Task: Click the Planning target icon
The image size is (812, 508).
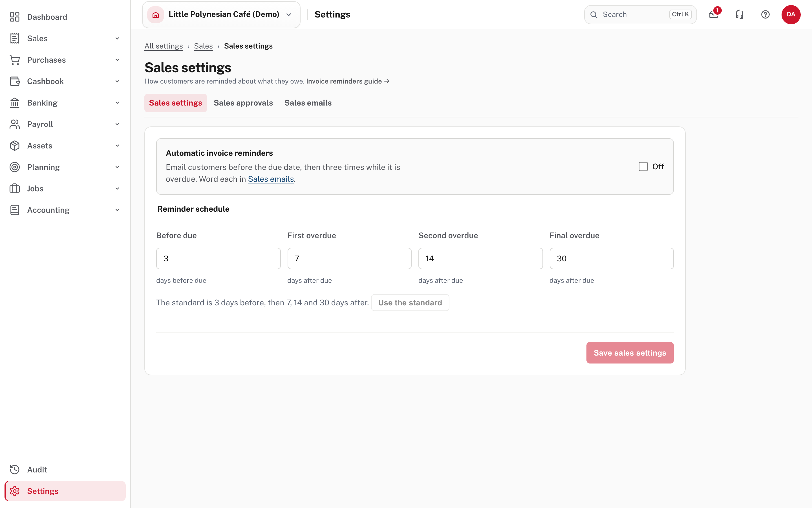Action: [14, 167]
